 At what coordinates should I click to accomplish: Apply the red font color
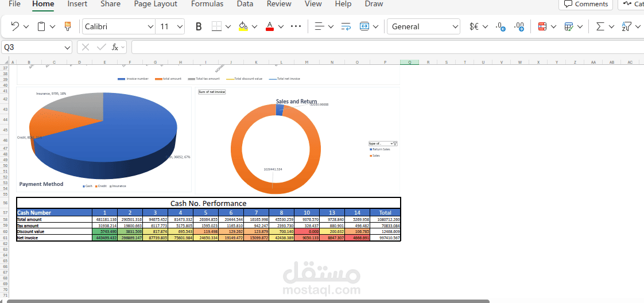pos(270,27)
